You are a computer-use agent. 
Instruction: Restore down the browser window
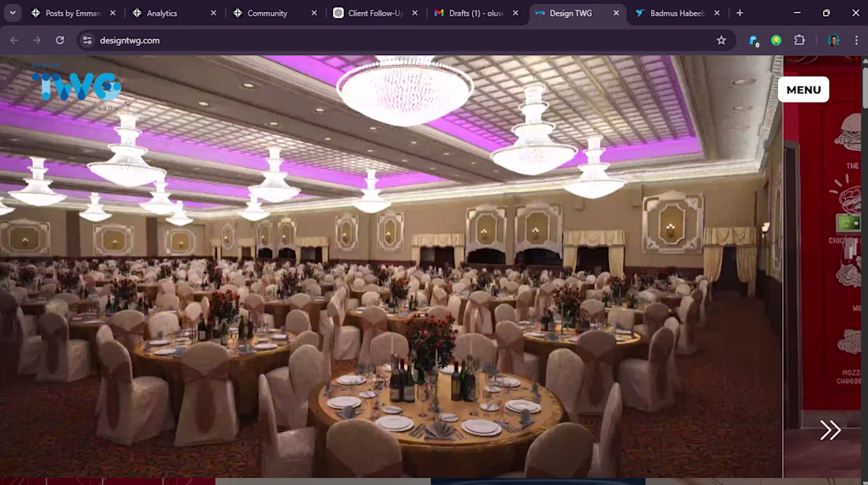(x=826, y=13)
